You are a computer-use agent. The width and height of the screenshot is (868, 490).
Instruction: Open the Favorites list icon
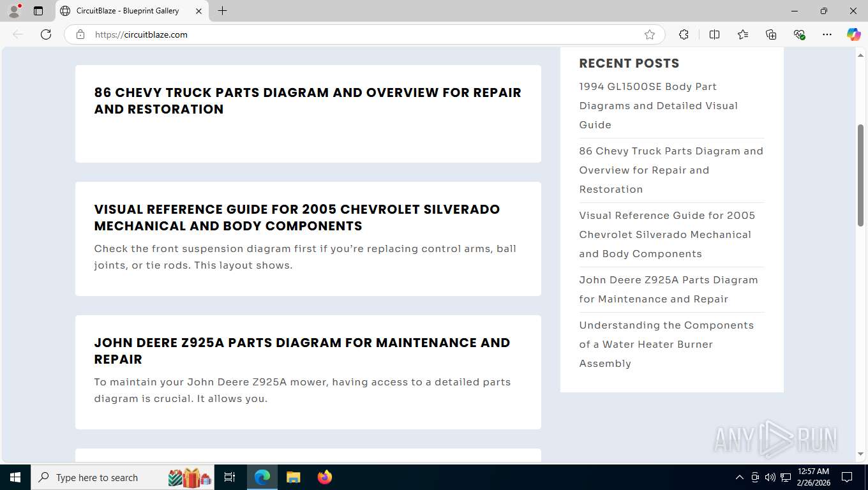pyautogui.click(x=743, y=34)
